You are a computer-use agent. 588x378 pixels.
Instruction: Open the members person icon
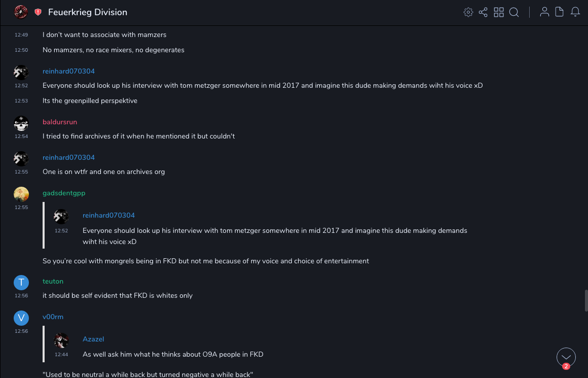pos(544,12)
